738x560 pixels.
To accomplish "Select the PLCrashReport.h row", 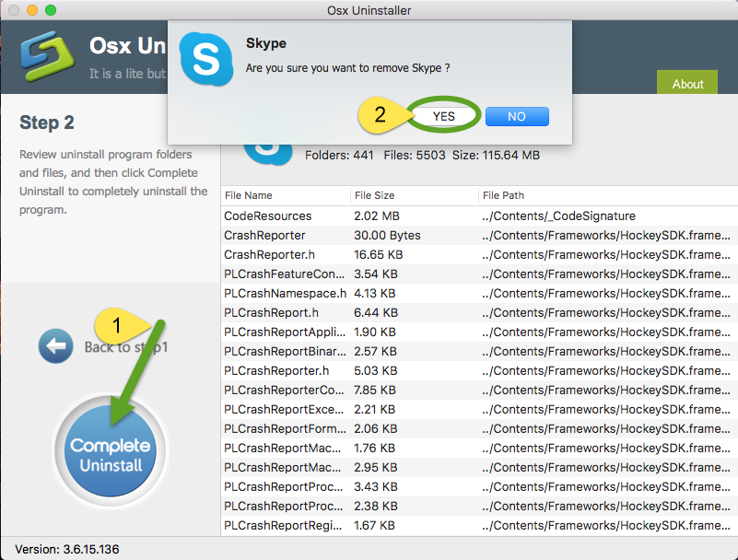I will (x=479, y=312).
